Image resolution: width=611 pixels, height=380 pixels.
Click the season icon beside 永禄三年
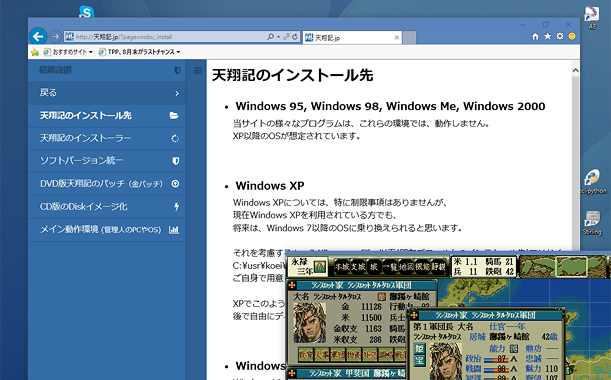tap(320, 267)
